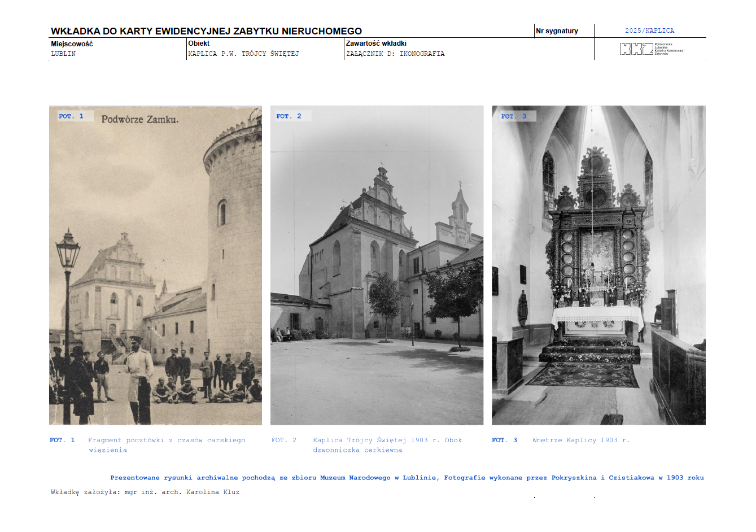
Task: Click the KKZ Politechnika Lubelska logo
Action: pos(652,49)
